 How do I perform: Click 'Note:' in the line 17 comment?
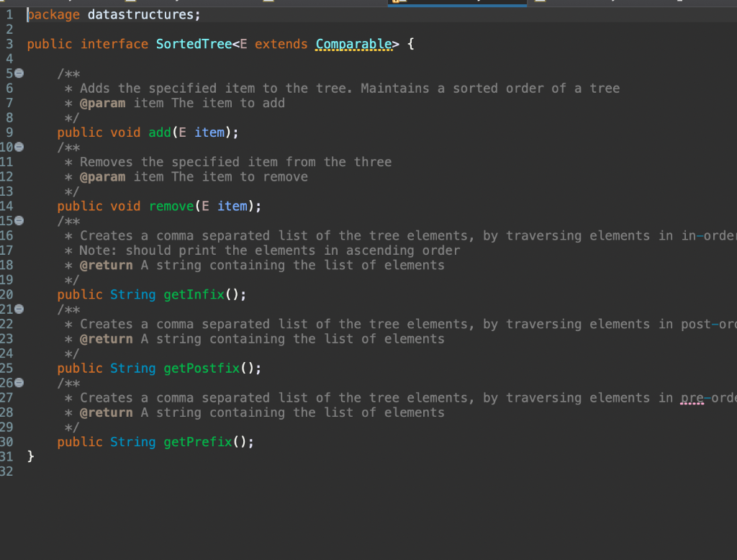click(98, 250)
